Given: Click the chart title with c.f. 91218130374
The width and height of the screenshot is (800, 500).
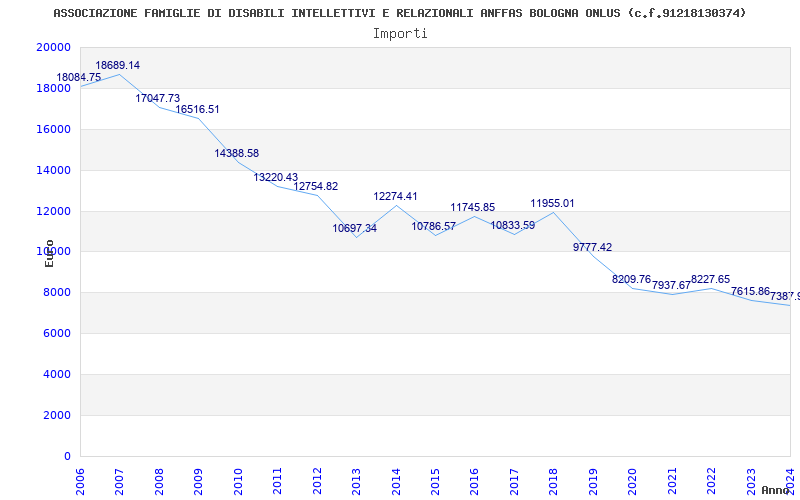Looking at the screenshot, I should click(x=399, y=13).
